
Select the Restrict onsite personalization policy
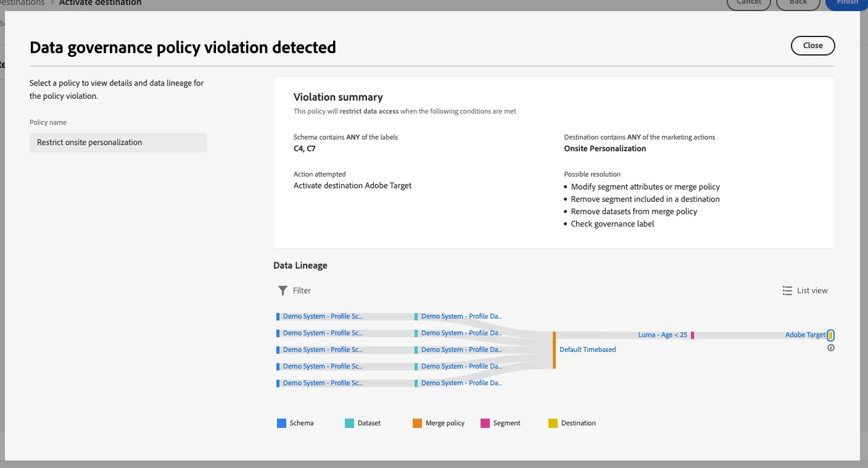point(118,142)
